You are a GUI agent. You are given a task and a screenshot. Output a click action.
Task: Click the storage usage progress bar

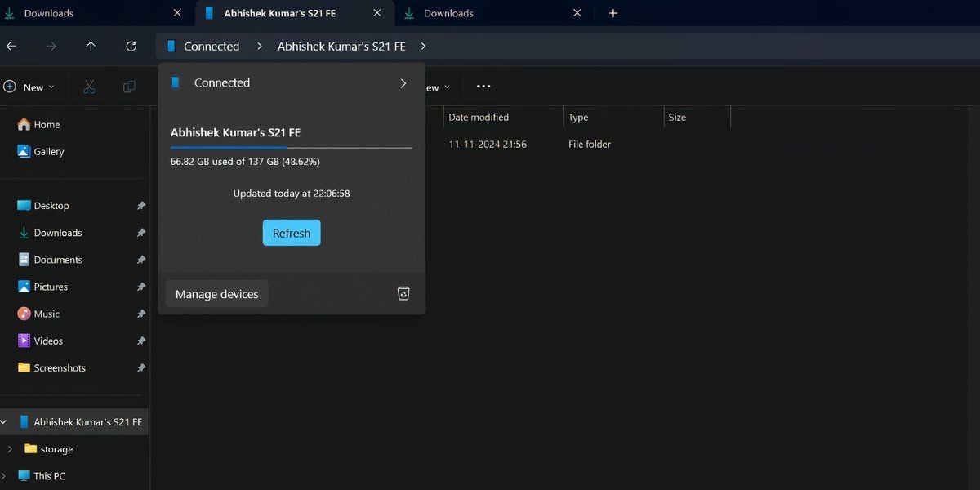tap(291, 148)
